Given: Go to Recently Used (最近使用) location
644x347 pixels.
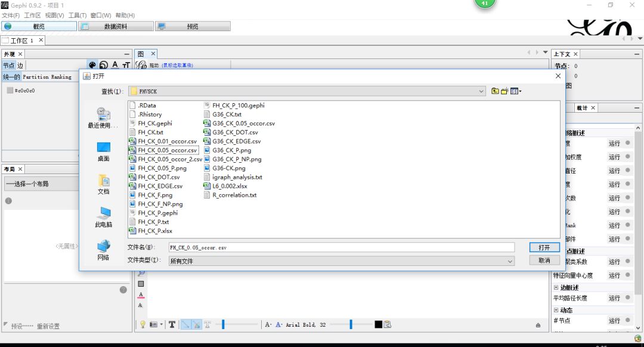Looking at the screenshot, I should pyautogui.click(x=103, y=118).
